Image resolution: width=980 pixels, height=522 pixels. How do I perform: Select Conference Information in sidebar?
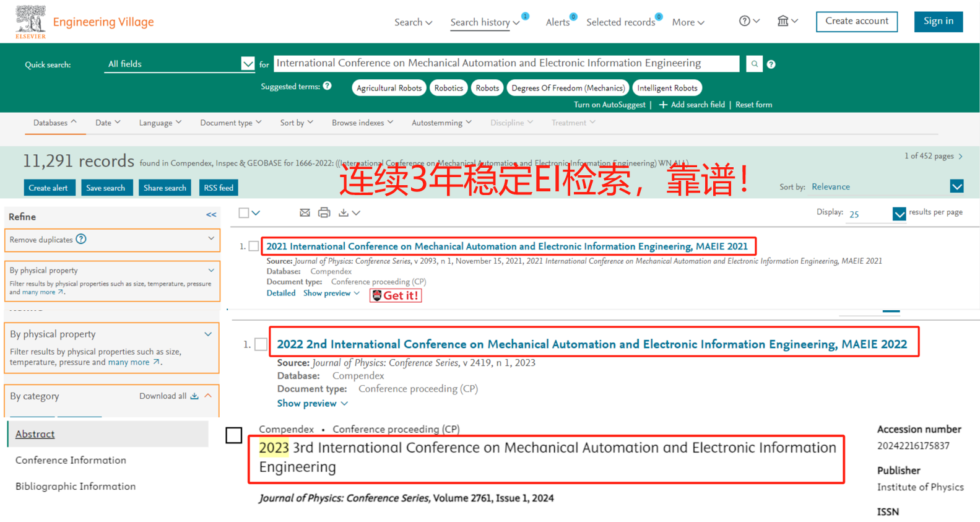point(71,460)
